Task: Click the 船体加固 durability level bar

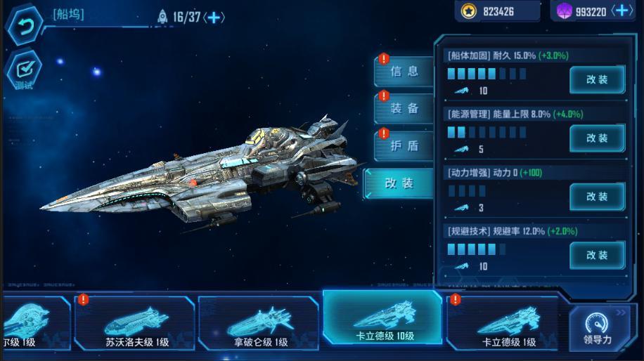Action: pyautogui.click(x=487, y=74)
